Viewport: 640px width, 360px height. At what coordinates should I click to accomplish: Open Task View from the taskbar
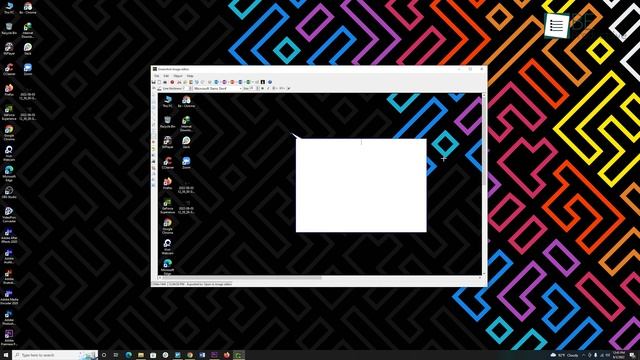pos(116,355)
